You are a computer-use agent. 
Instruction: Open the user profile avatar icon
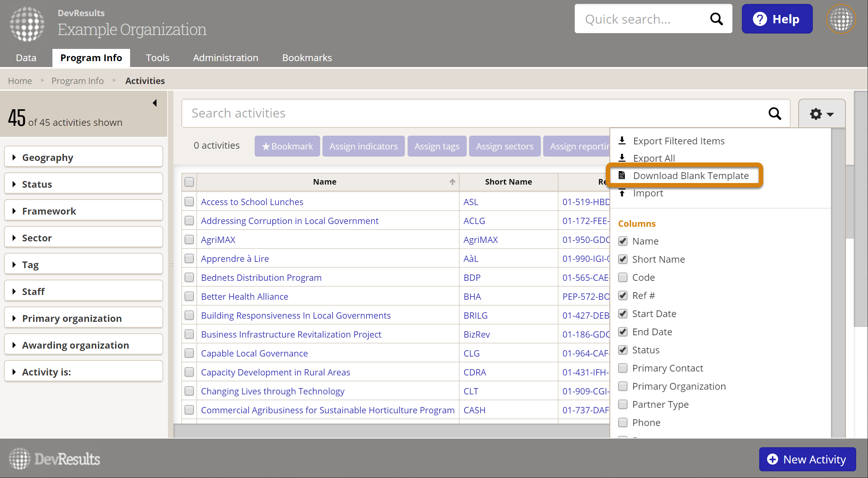841,19
